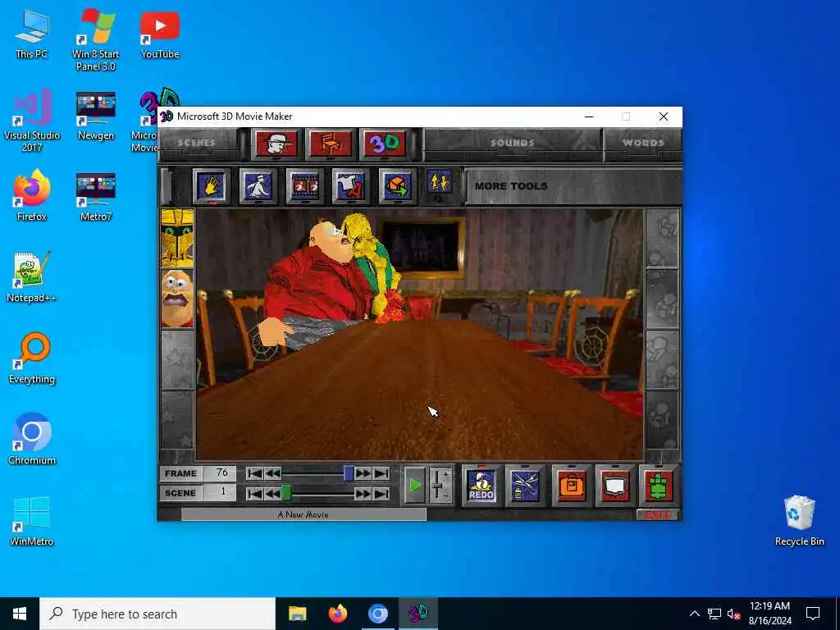Step back one frame
Image resolution: width=840 pixels, height=630 pixels.
(x=272, y=473)
